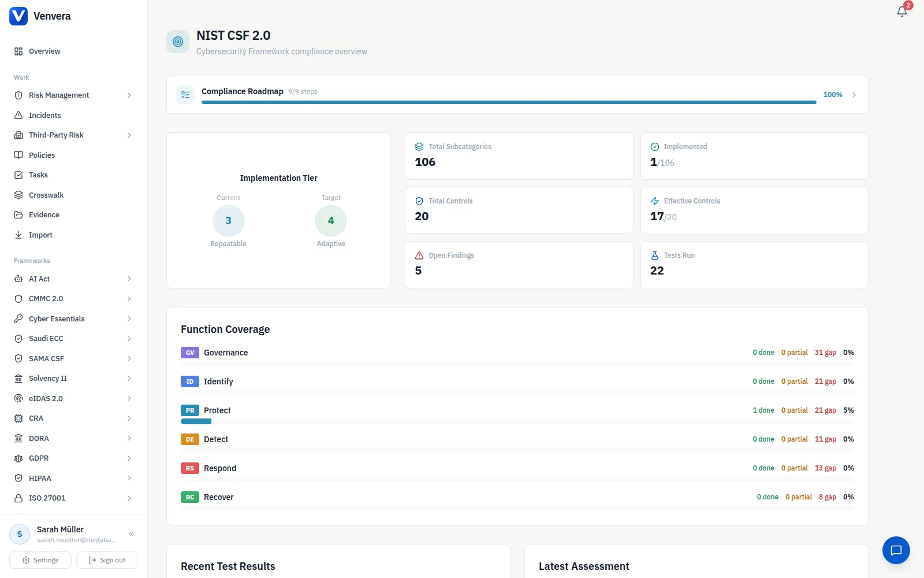Open Crosswalk menu item

(x=73, y=195)
